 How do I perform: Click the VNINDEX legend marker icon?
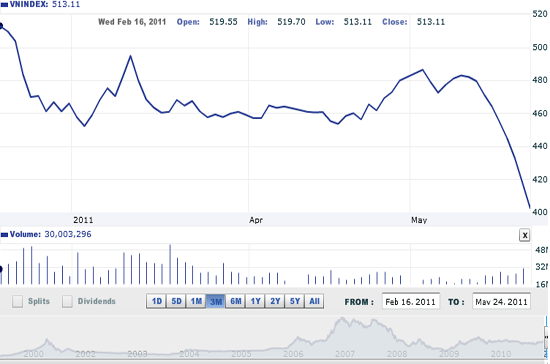[x=4, y=5]
